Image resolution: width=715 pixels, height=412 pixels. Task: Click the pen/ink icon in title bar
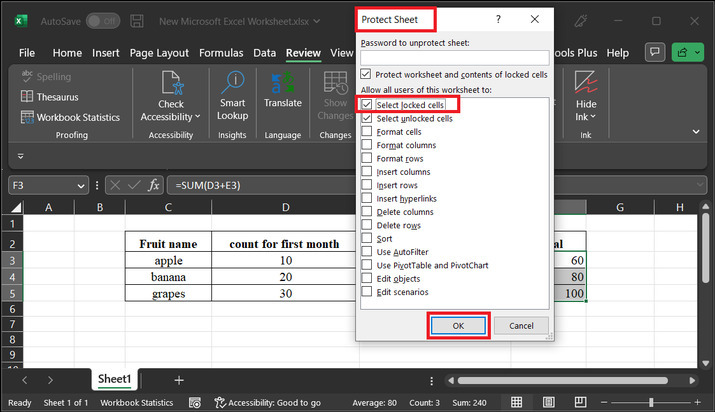[x=581, y=21]
